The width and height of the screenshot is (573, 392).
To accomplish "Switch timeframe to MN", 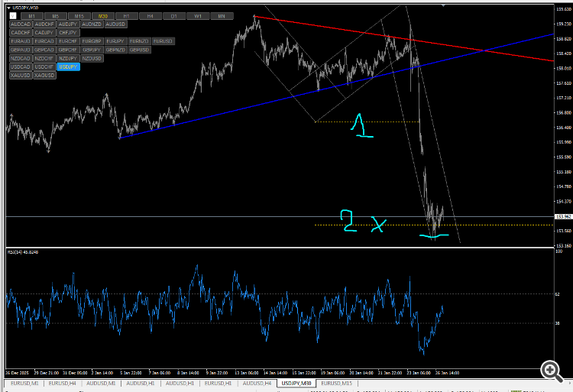I will click(222, 16).
